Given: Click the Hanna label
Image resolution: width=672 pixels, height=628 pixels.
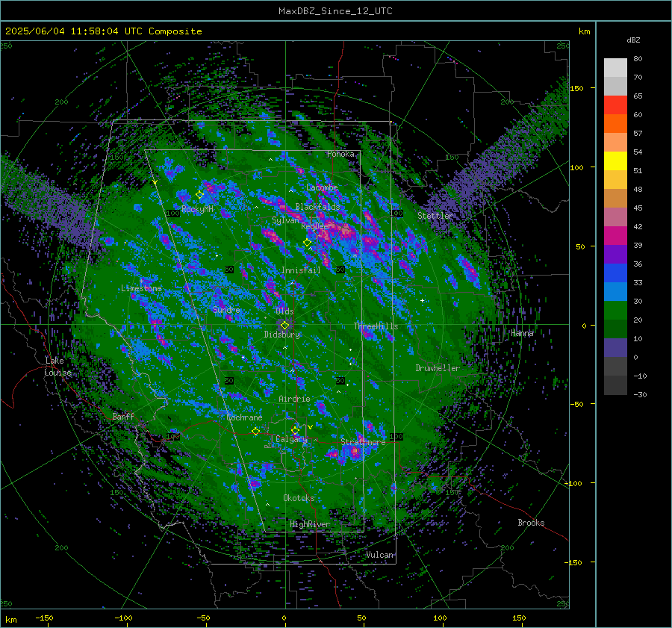Looking at the screenshot, I should (522, 333).
